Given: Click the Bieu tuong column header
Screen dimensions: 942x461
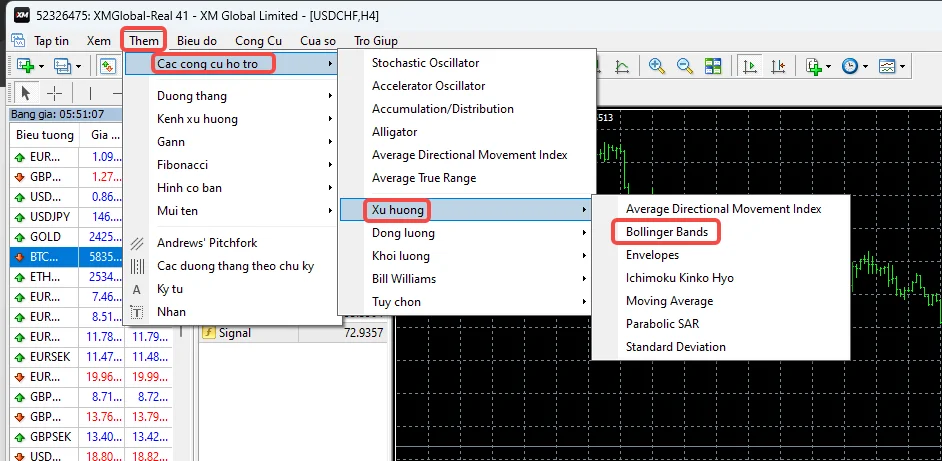Looking at the screenshot, I should click(x=44, y=135).
